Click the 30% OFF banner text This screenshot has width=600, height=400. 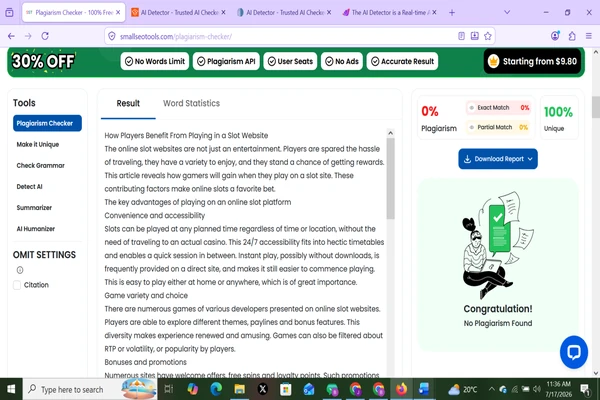pos(43,61)
